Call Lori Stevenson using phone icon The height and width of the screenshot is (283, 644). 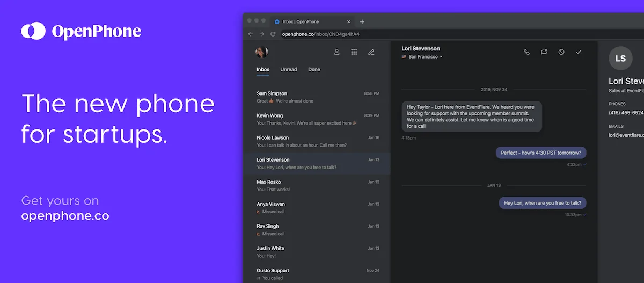click(527, 52)
